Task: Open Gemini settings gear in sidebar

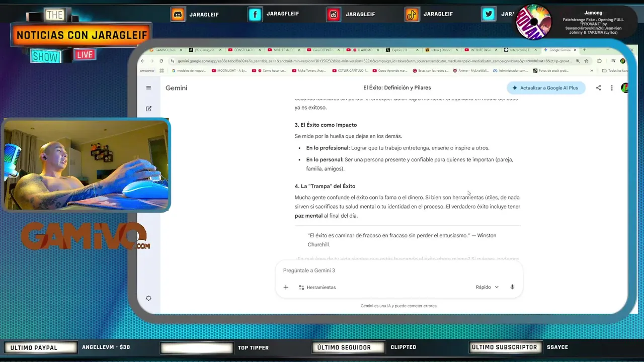Action: point(148,298)
